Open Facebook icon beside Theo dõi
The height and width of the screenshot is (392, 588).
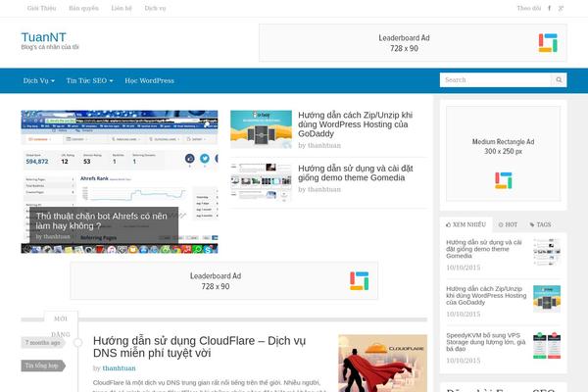click(x=550, y=8)
